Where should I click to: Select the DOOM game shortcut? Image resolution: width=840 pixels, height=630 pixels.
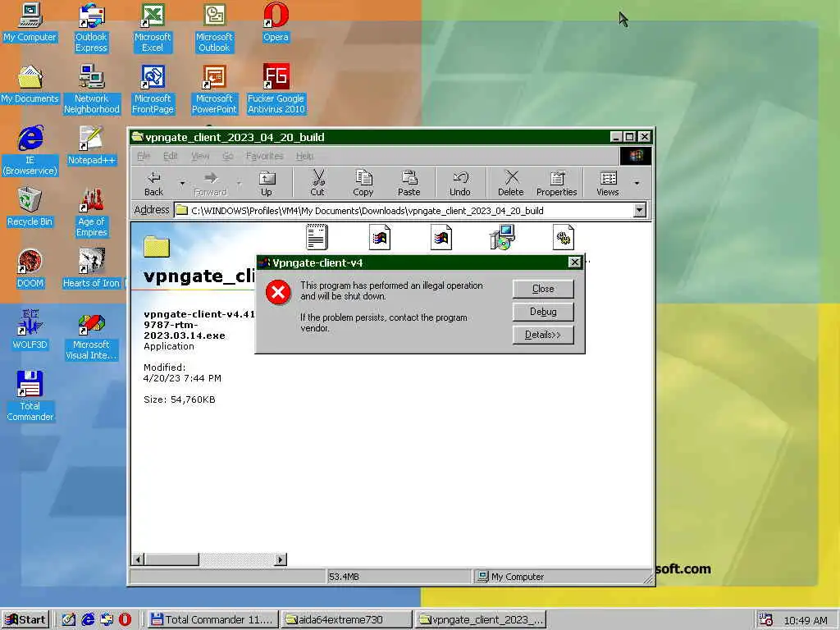tap(30, 269)
